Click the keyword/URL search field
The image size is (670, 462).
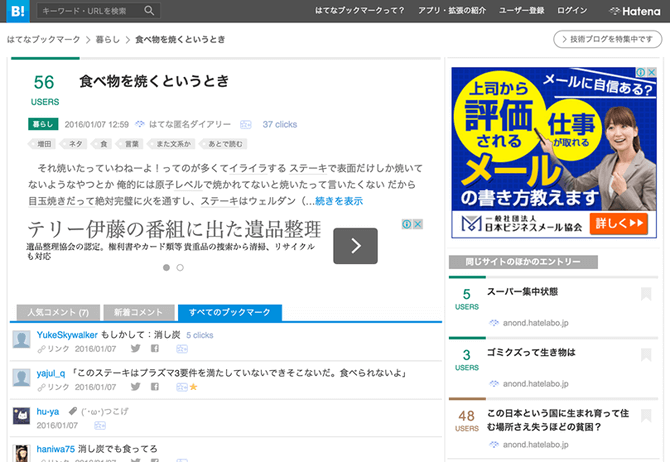[x=90, y=11]
